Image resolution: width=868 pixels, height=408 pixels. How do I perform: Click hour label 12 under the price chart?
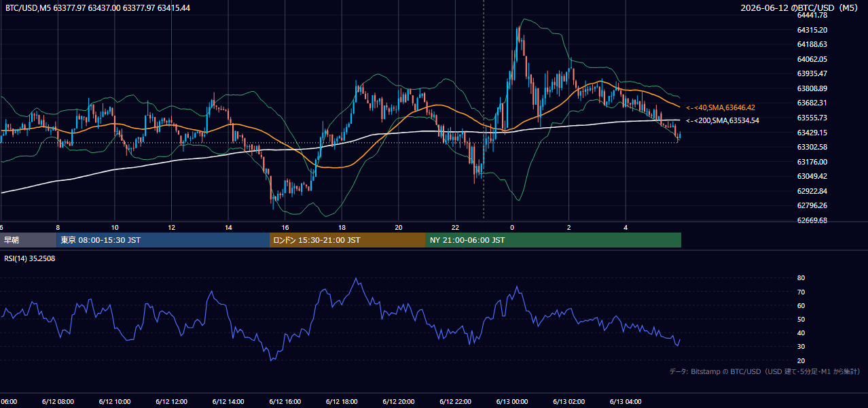click(172, 228)
